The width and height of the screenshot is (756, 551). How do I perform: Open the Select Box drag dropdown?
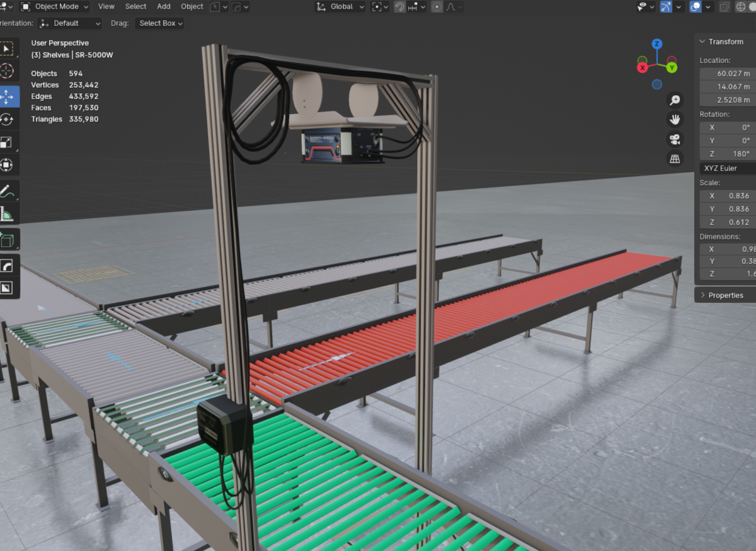(x=161, y=23)
